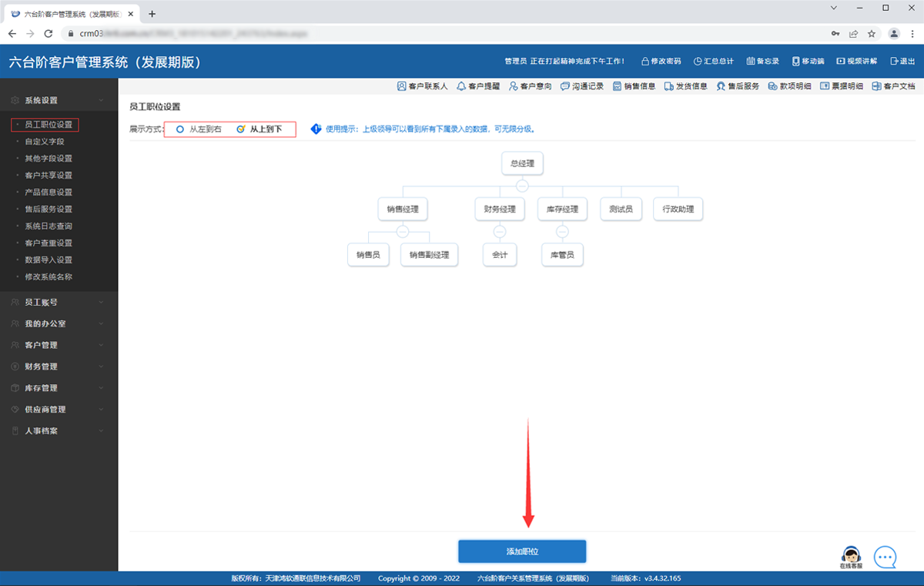924x586 pixels.
Task: Select the 会计 position node
Action: pyautogui.click(x=500, y=255)
